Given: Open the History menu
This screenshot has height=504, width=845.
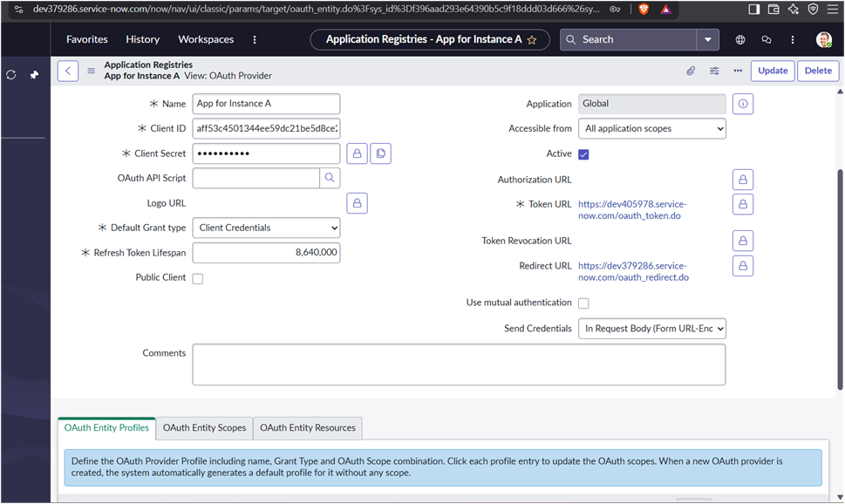Looking at the screenshot, I should point(142,39).
